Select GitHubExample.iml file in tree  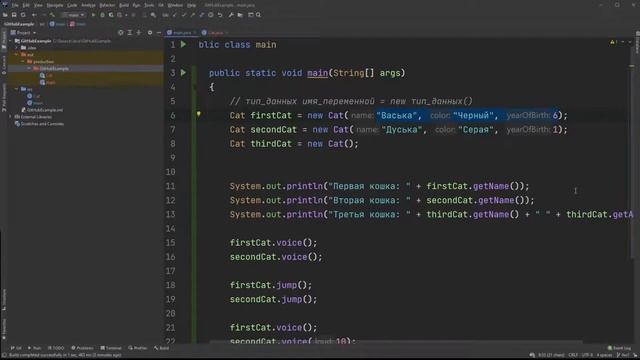click(x=42, y=110)
